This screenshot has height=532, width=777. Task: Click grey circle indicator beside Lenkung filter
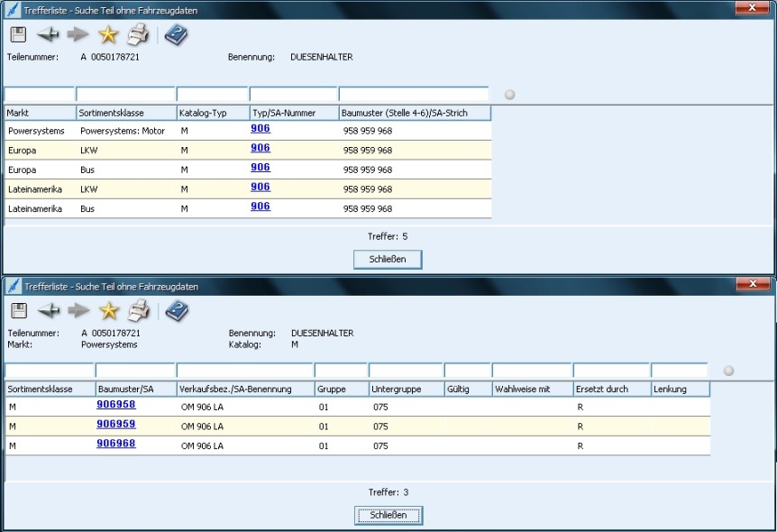[729, 371]
